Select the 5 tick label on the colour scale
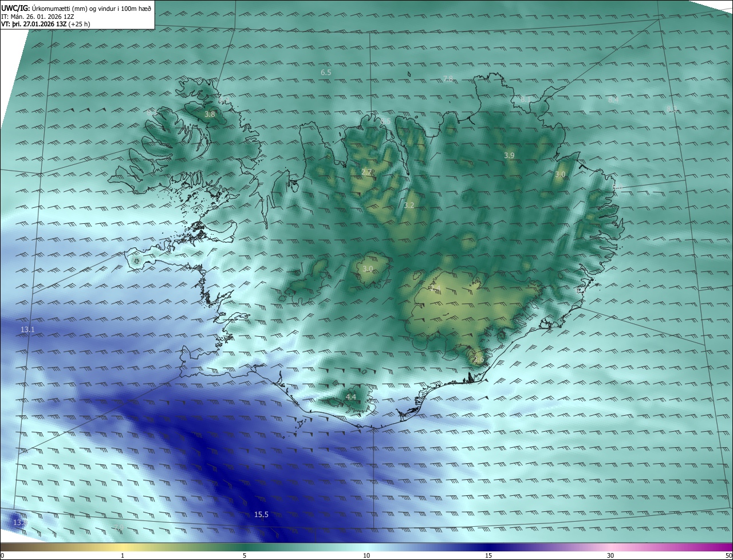Screen dimensions: 733x560 point(245,555)
